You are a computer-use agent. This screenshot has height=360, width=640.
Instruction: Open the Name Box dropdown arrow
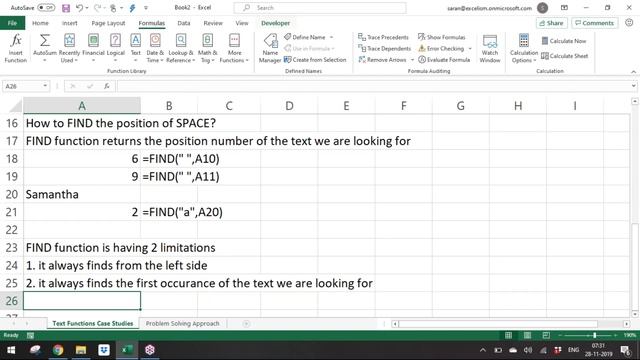[45, 86]
